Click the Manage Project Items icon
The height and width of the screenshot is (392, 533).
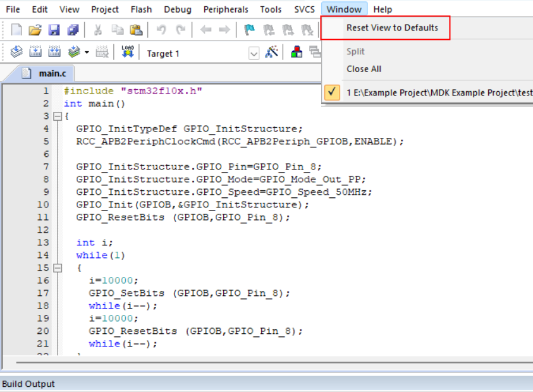[x=297, y=52]
